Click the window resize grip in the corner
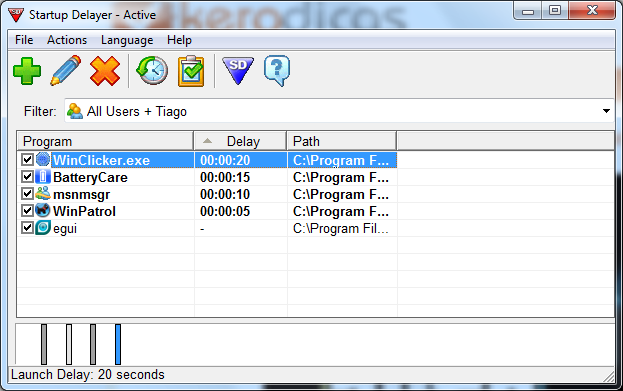 pyautogui.click(x=609, y=377)
